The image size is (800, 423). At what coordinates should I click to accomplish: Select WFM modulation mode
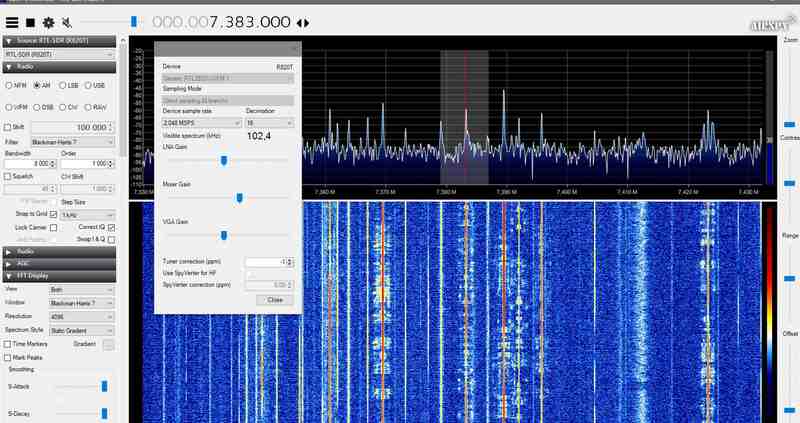[9, 107]
